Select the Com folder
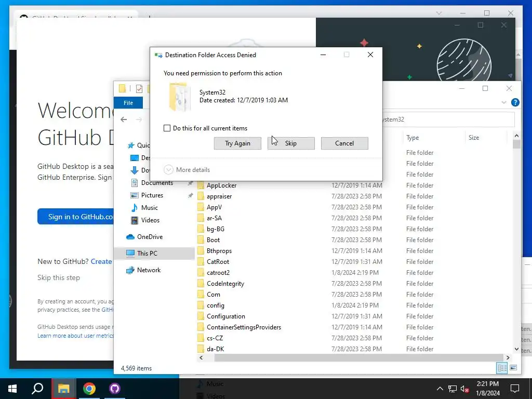 [x=214, y=295]
